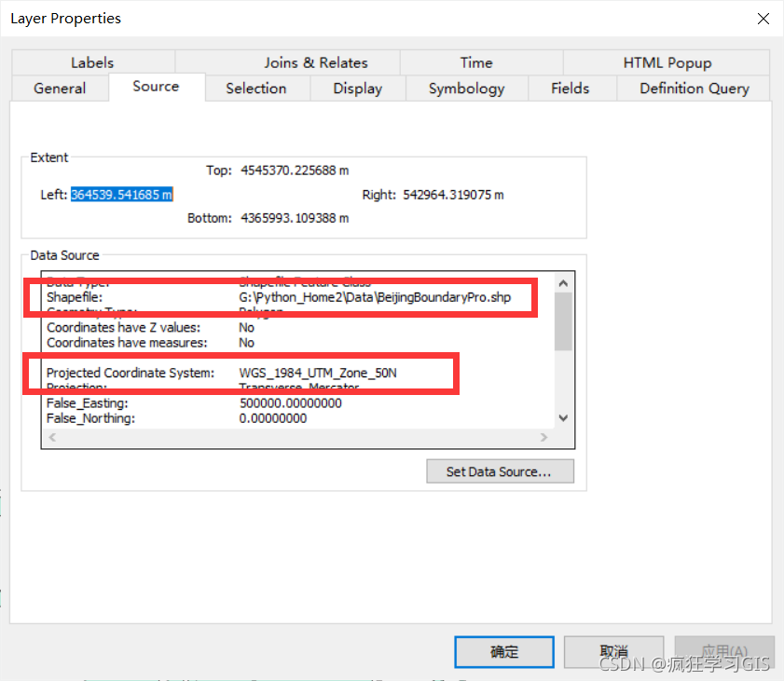The height and width of the screenshot is (681, 784).
Task: Click the Right extent value 542964.319075 m
Action: pyautogui.click(x=453, y=195)
